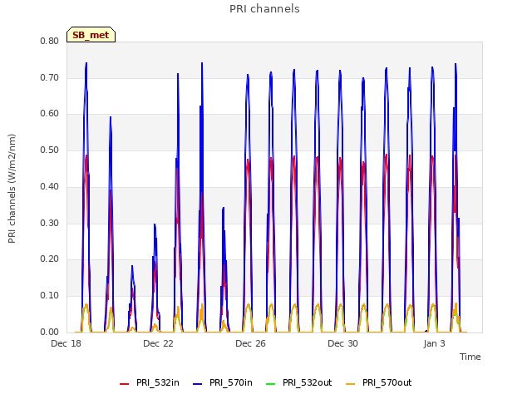Click the Dec 18 x-axis tick label

pos(66,343)
